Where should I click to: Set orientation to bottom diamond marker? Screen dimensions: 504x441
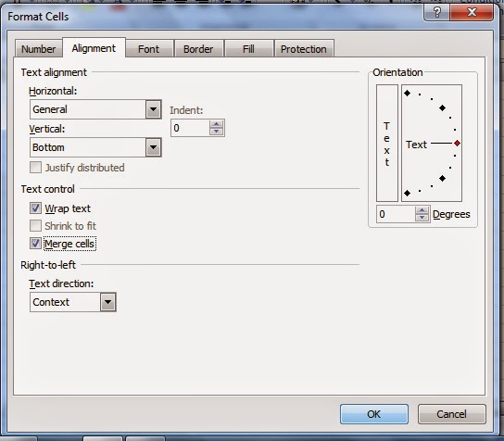pyautogui.click(x=408, y=193)
